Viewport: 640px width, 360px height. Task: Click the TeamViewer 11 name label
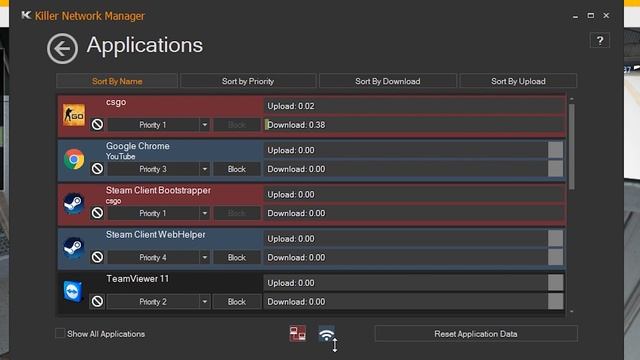pyautogui.click(x=137, y=279)
